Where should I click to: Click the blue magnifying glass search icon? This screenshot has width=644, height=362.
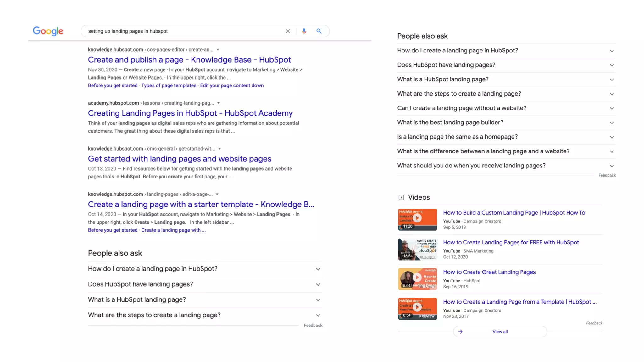[319, 31]
